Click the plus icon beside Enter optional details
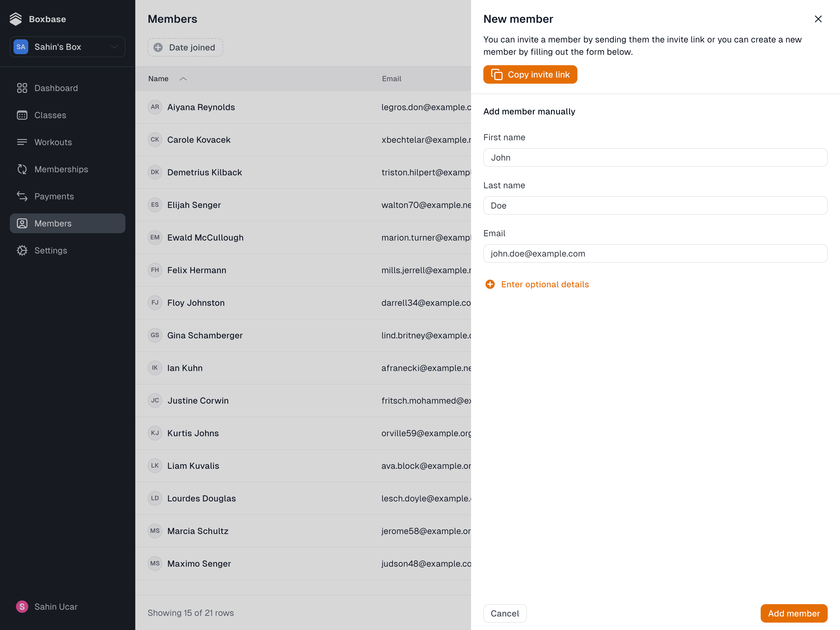Screen dimensions: 840x630 490,284
